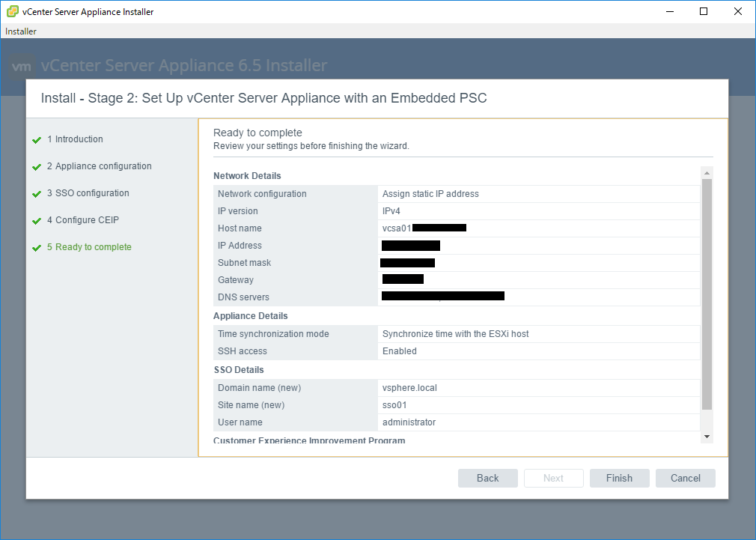This screenshot has height=540, width=756.
Task: Click 'Customer Experience Improvement Program' heading
Action: [309, 440]
